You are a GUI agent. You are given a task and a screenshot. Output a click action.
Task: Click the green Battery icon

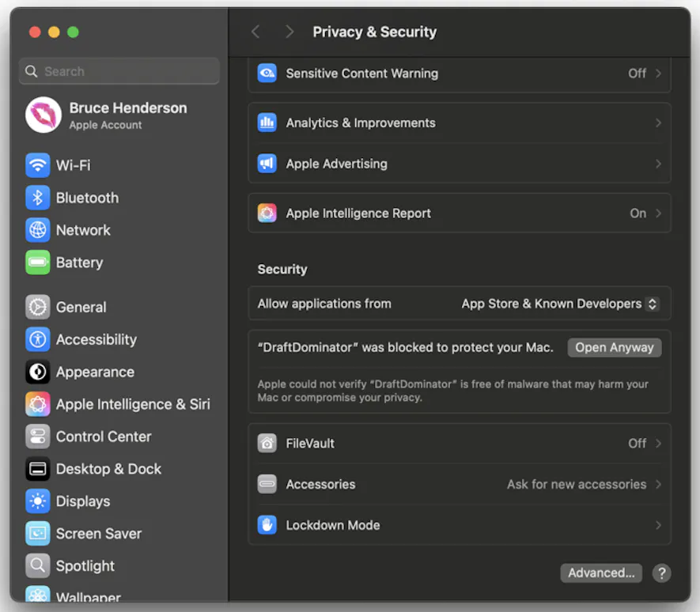(x=37, y=263)
